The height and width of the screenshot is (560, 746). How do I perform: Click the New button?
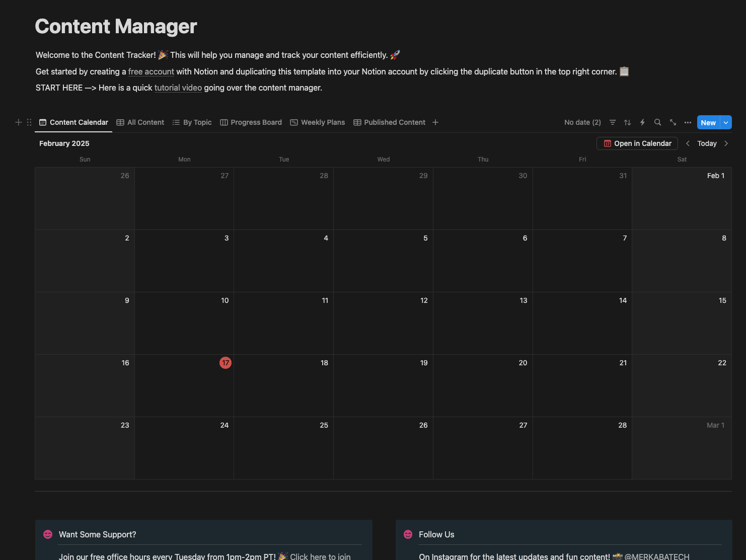point(708,122)
